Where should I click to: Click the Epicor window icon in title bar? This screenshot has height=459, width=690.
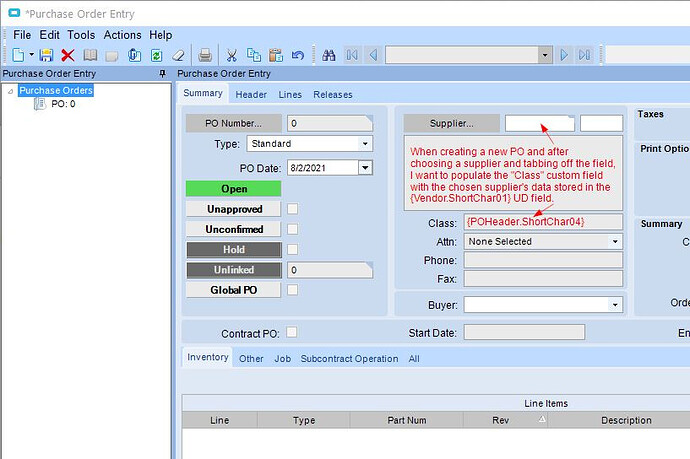coord(14,13)
